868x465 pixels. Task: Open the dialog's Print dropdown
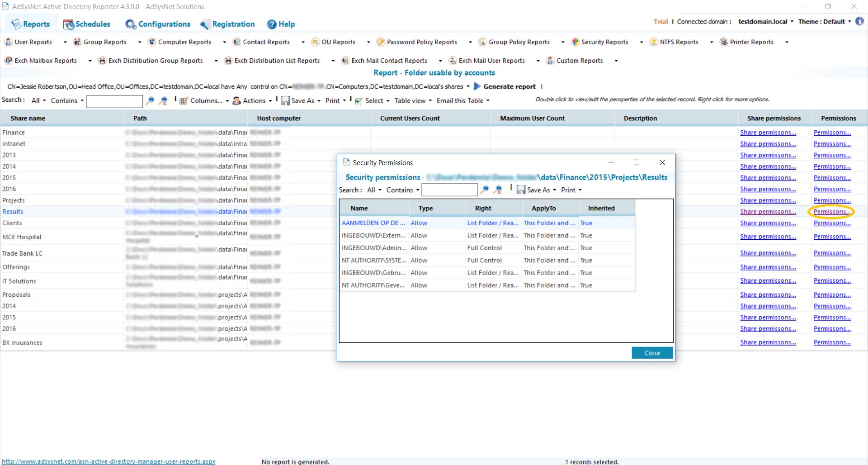[571, 190]
